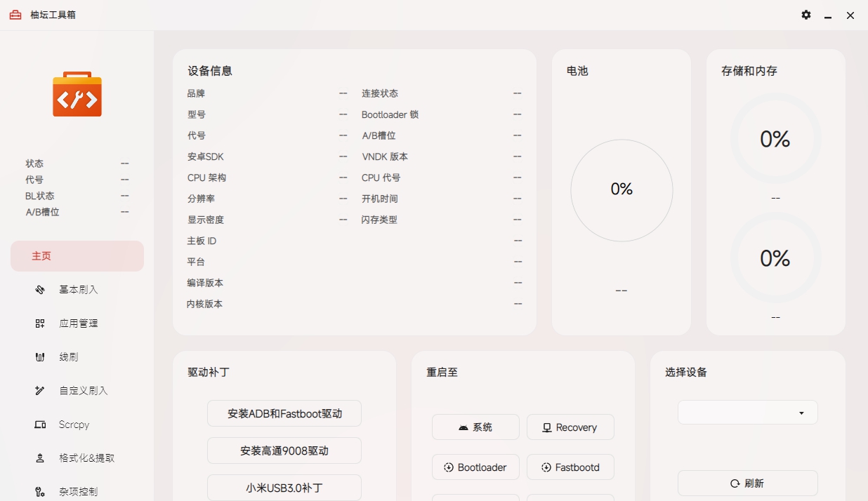Click the monitor icon on Recovery button
Screen dimensions: 868x501
coord(547,427)
